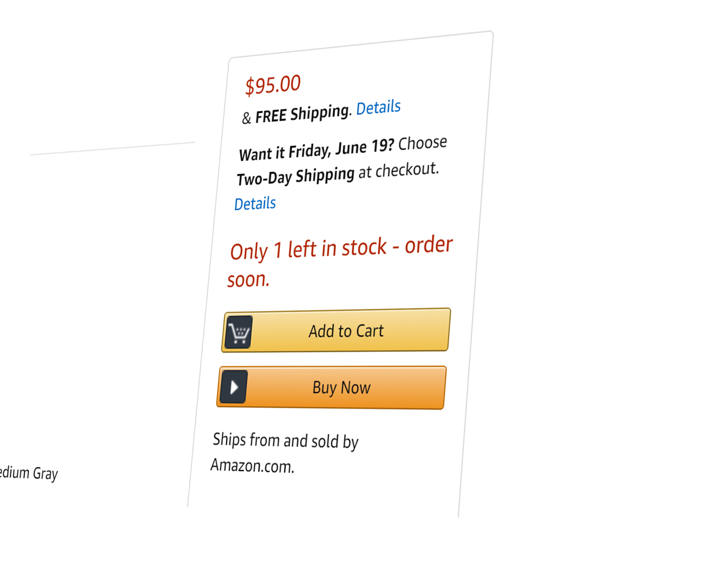Click the Buy Now button label
Screen dimensions: 728x582
(x=341, y=388)
